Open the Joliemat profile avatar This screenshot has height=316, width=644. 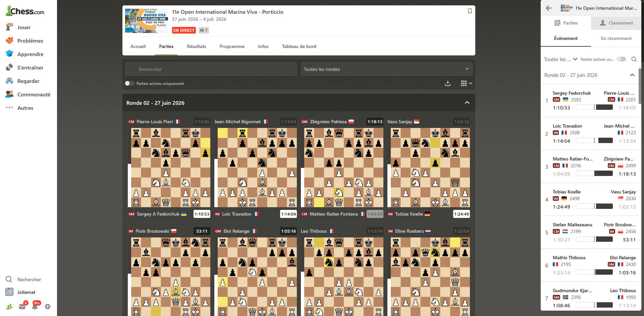click(9, 292)
